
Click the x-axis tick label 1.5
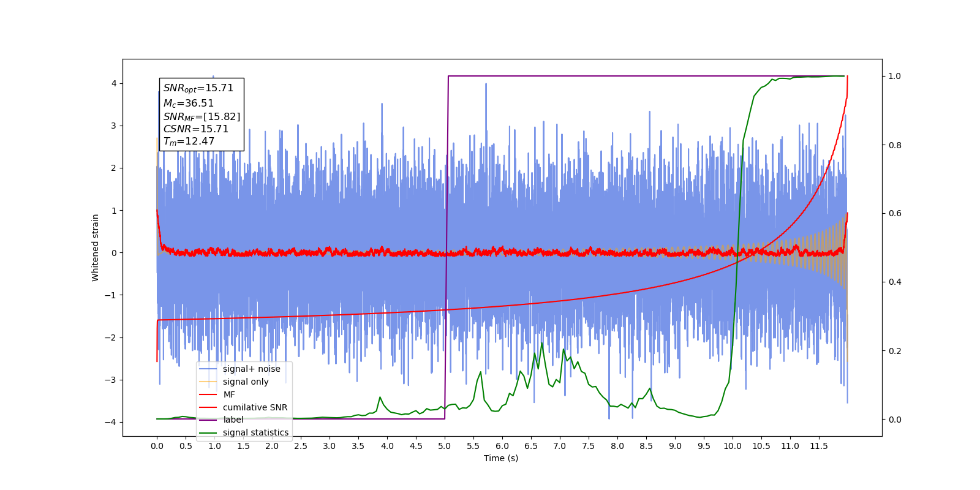(243, 446)
